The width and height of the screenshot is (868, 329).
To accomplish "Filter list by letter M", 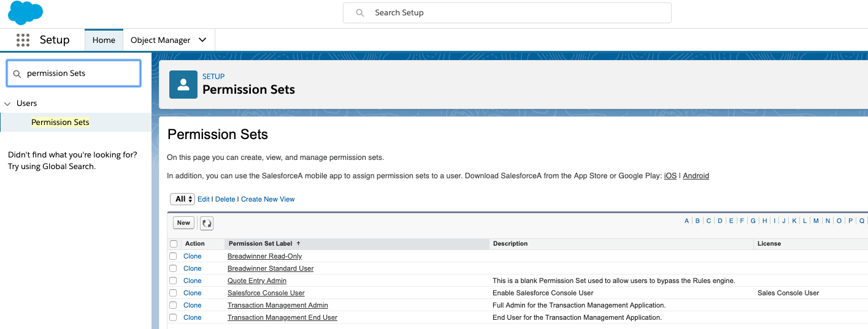I will click(x=816, y=221).
